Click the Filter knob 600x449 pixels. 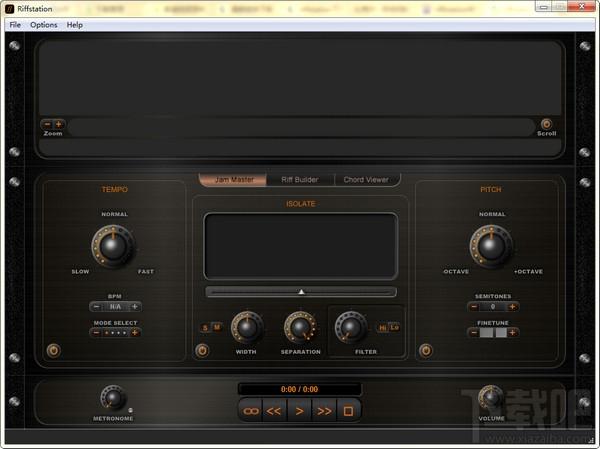coord(351,327)
